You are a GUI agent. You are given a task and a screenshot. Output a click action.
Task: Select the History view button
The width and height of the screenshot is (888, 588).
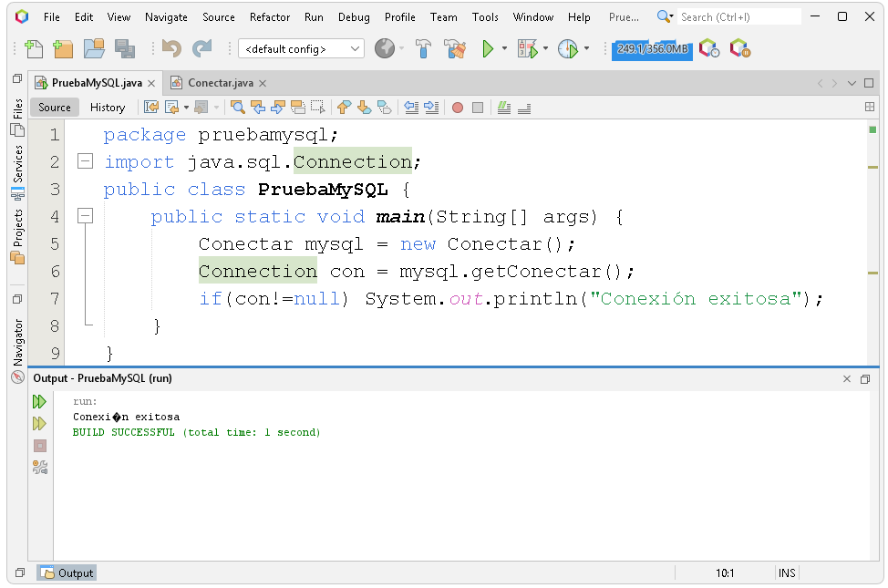point(108,107)
